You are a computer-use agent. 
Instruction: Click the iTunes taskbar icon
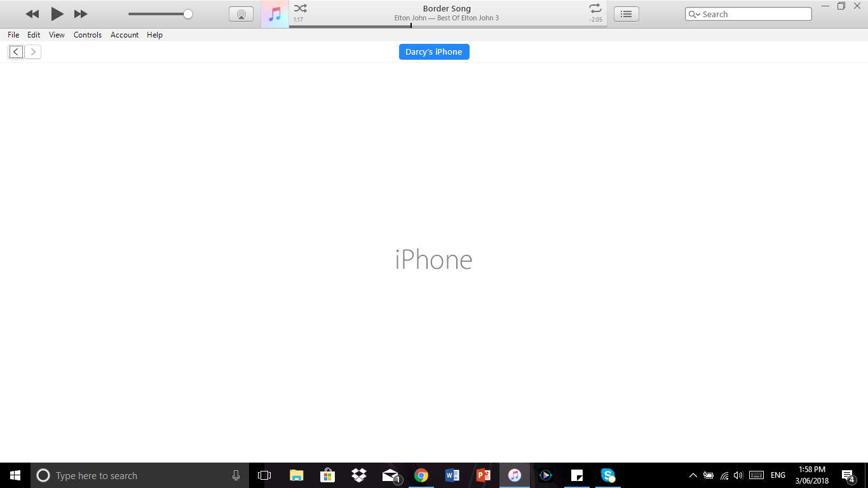tap(515, 475)
